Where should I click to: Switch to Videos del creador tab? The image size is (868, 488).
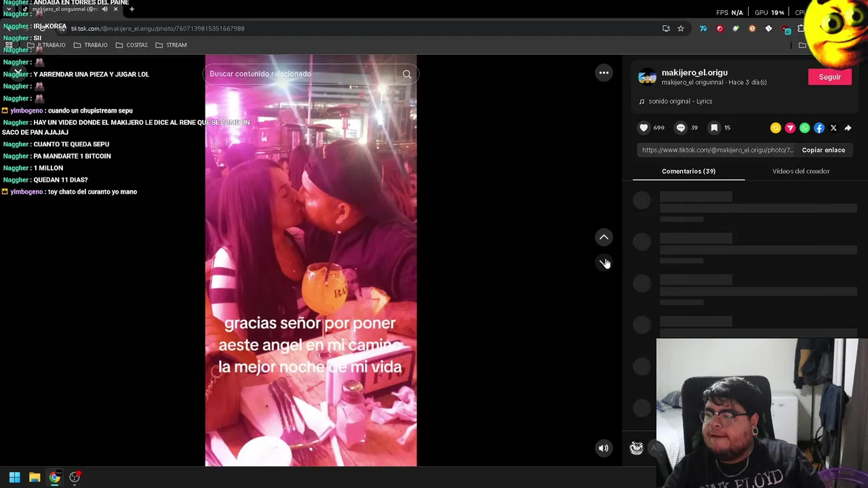click(x=801, y=171)
